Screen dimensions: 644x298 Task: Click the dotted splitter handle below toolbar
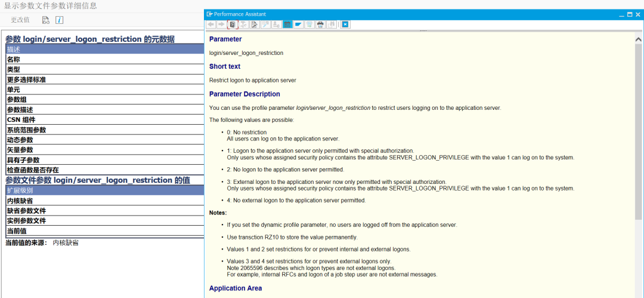(x=423, y=31)
